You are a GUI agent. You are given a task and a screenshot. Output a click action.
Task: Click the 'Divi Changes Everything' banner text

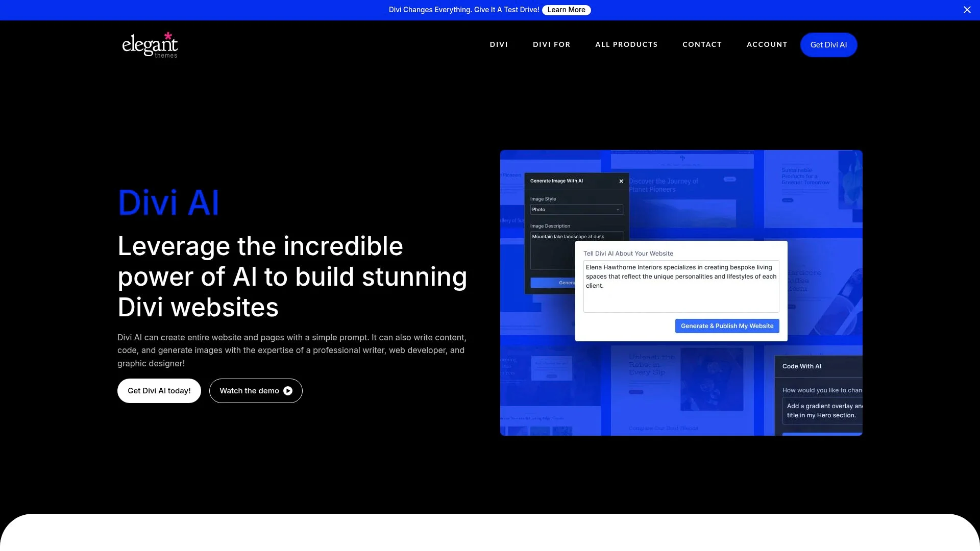point(463,10)
